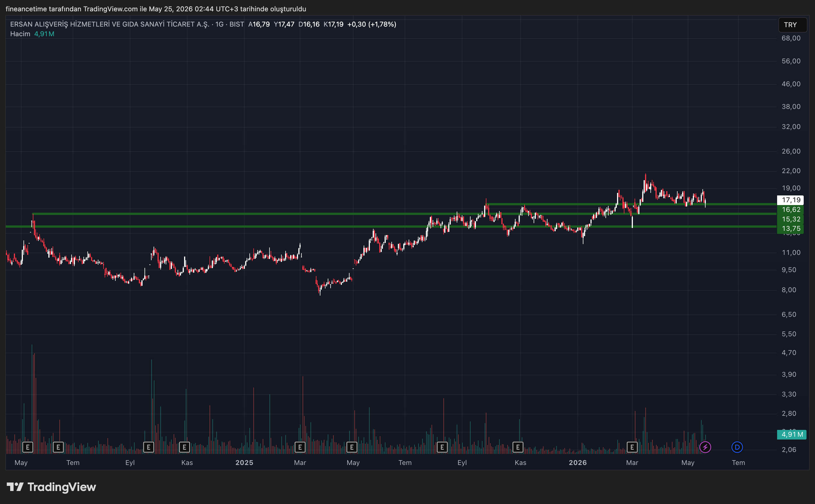Click the 4,91M volume value in header
The width and height of the screenshot is (815, 504).
(44, 34)
